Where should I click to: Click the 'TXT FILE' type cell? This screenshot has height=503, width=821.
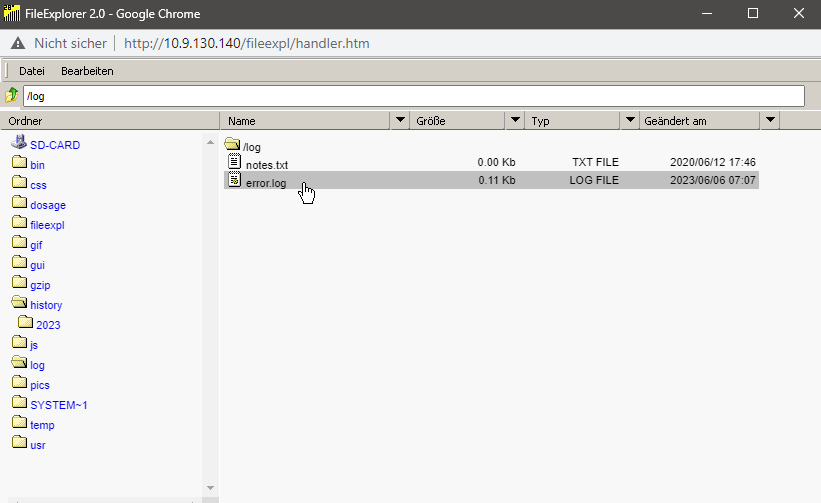(x=595, y=162)
